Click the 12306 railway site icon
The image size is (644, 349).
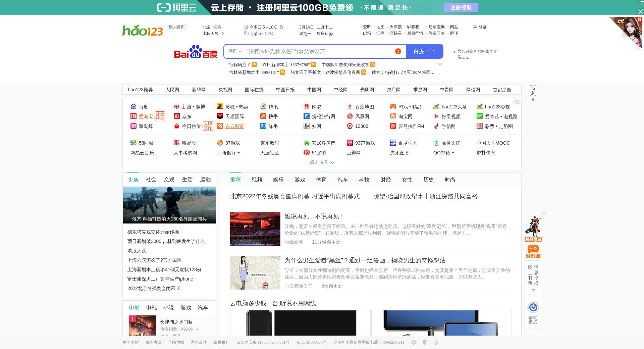pyautogui.click(x=350, y=126)
